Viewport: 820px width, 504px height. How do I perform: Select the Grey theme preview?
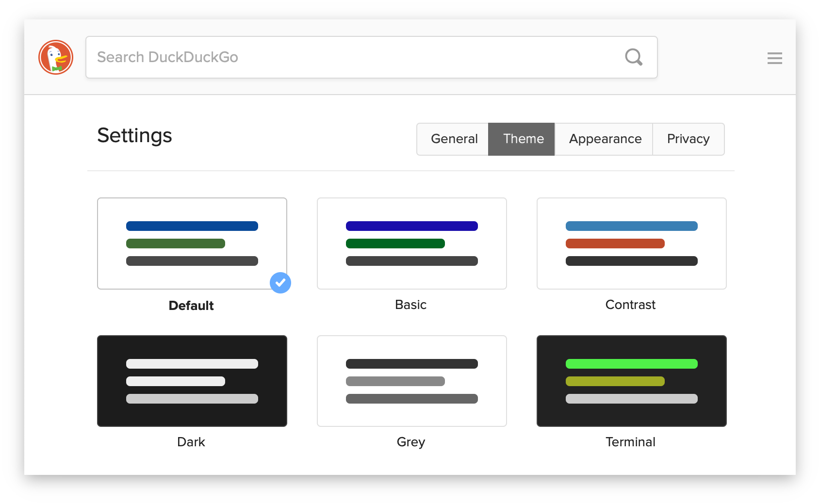pyautogui.click(x=411, y=381)
